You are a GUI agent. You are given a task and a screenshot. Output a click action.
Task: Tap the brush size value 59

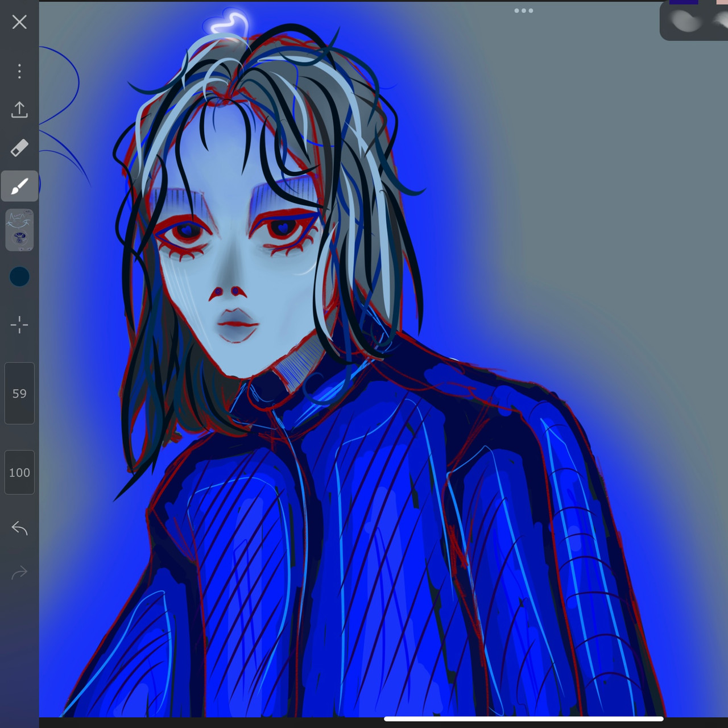pyautogui.click(x=19, y=394)
